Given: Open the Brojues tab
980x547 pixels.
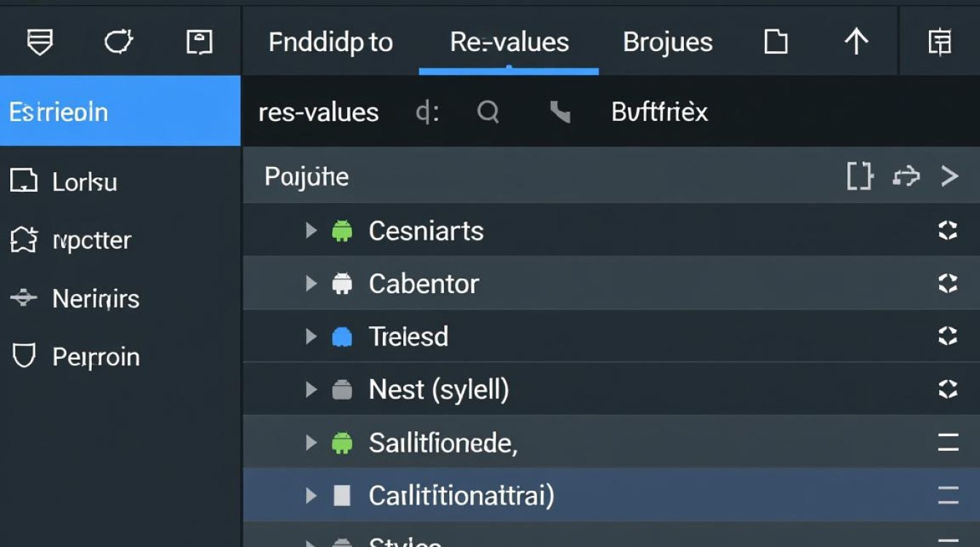Looking at the screenshot, I should (667, 42).
